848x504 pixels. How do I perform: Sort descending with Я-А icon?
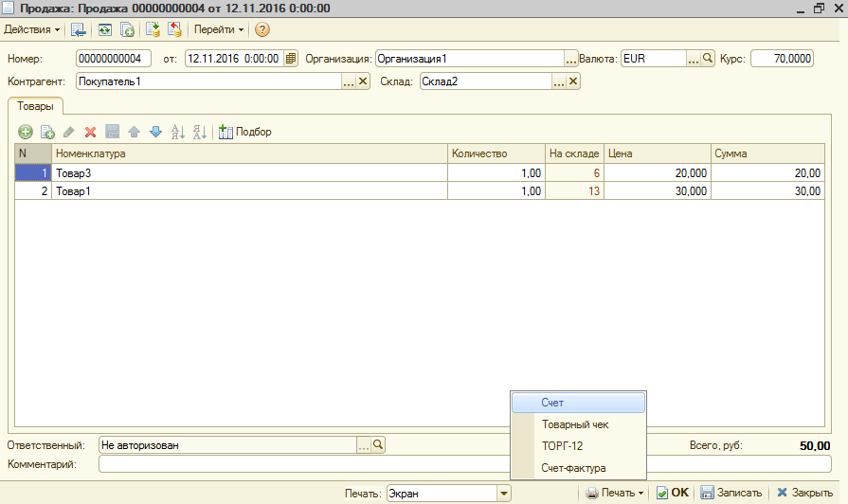tap(200, 132)
